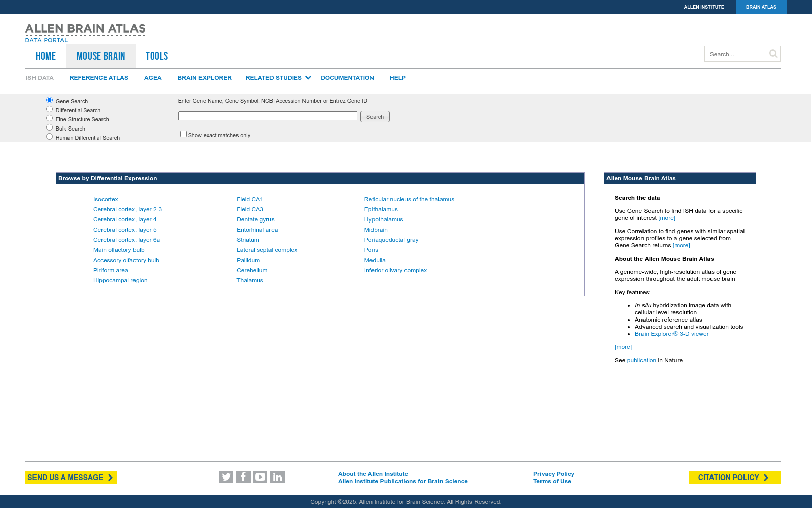Open Reticular nucleus of the thalamus link

[x=409, y=199]
